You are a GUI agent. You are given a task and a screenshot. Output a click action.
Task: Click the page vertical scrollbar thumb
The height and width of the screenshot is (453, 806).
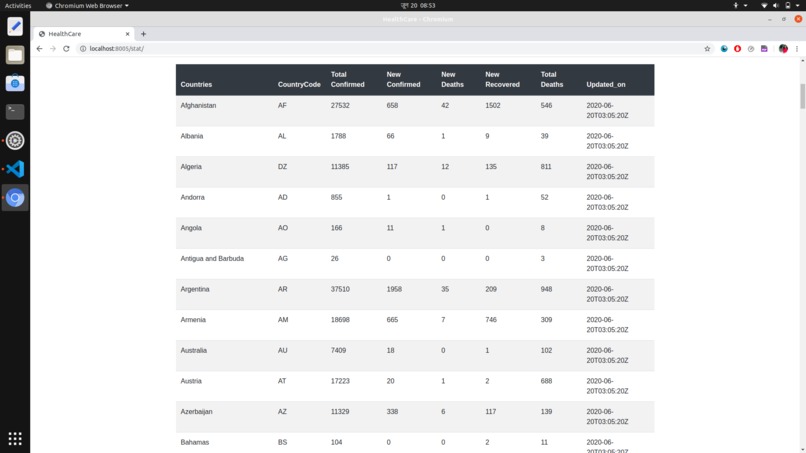click(802, 96)
